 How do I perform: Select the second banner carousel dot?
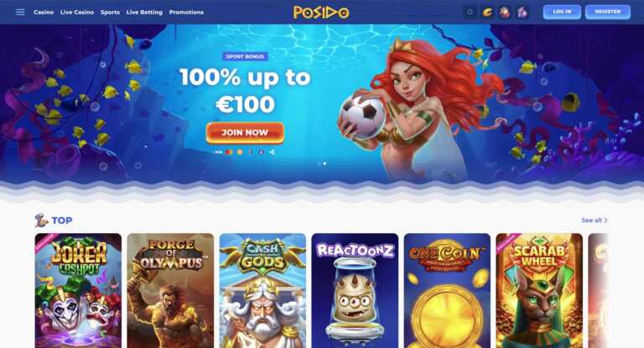[325, 164]
